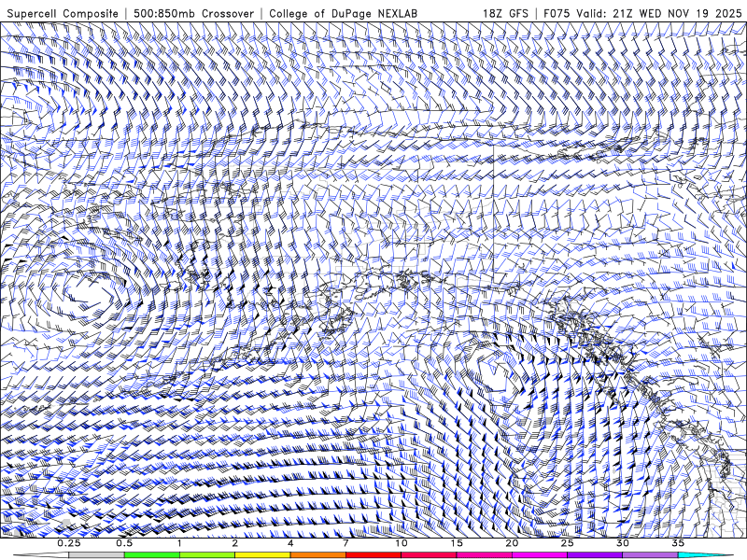Click the 0.25 legend value
747x560 pixels.
(x=69, y=543)
